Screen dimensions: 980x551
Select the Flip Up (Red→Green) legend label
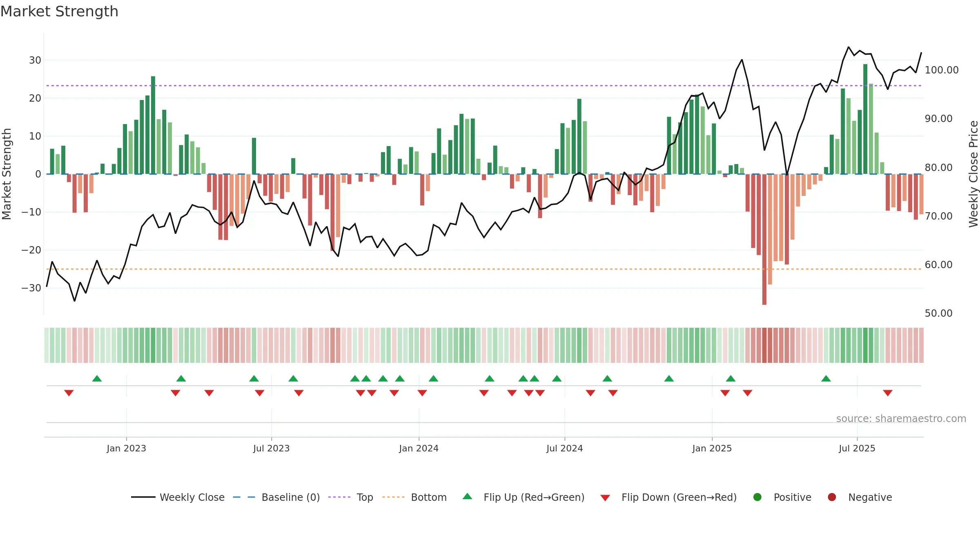pyautogui.click(x=534, y=497)
